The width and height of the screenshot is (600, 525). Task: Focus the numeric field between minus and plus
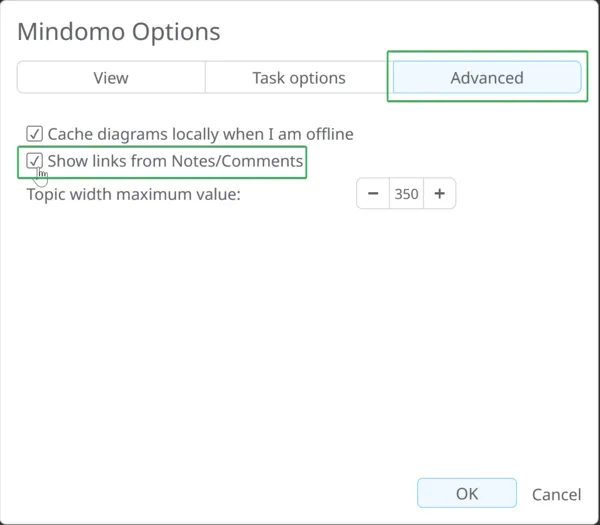tap(406, 194)
